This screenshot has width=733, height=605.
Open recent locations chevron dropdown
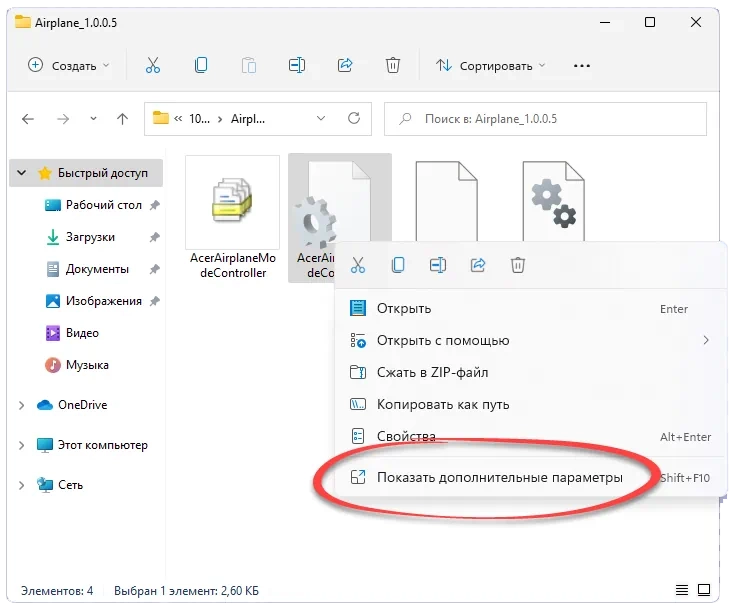pos(93,119)
